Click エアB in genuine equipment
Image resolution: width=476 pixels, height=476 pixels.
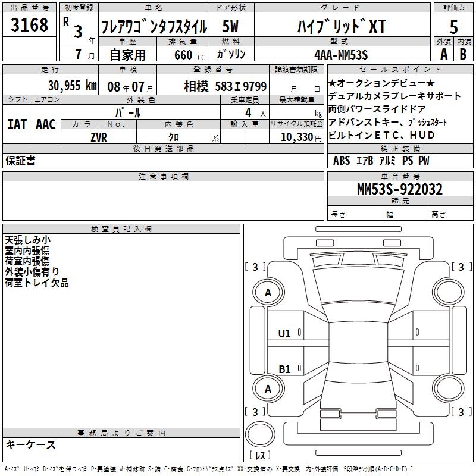click(x=365, y=161)
